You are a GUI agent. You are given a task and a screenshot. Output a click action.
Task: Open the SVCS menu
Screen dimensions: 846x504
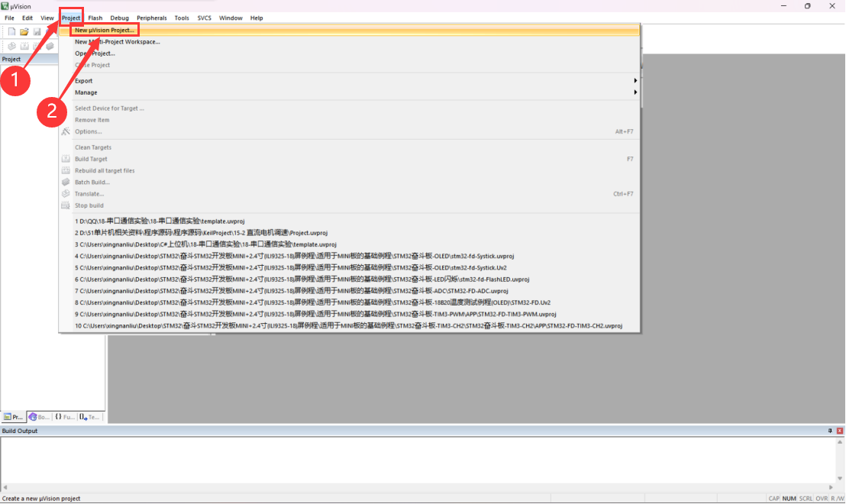click(x=204, y=18)
